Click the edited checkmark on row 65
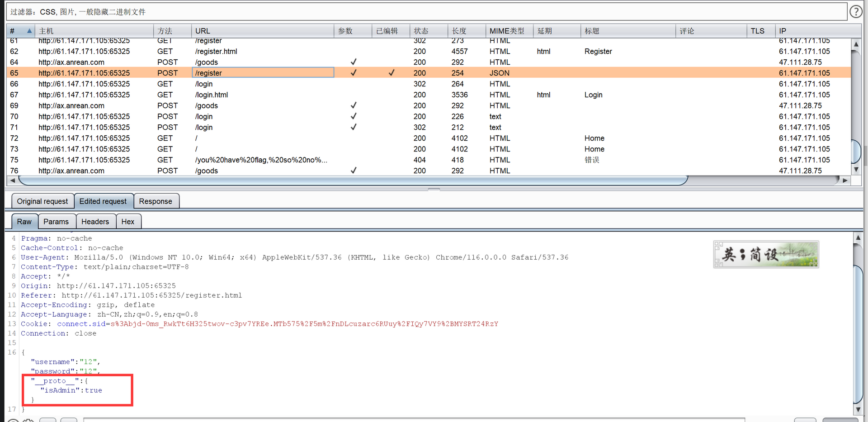868x422 pixels. pos(391,73)
